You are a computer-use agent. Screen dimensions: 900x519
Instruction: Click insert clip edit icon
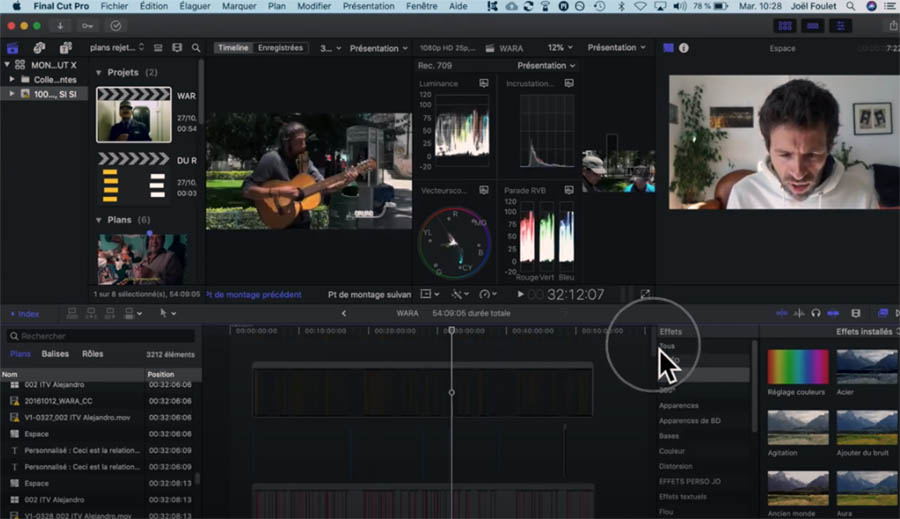[91, 313]
